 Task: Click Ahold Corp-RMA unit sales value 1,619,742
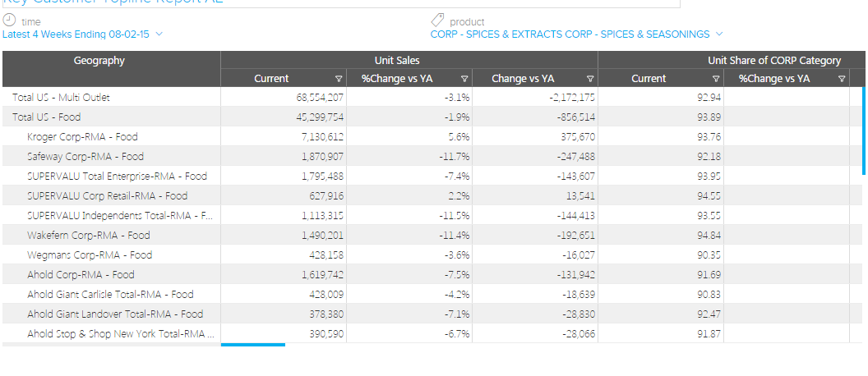click(x=321, y=275)
